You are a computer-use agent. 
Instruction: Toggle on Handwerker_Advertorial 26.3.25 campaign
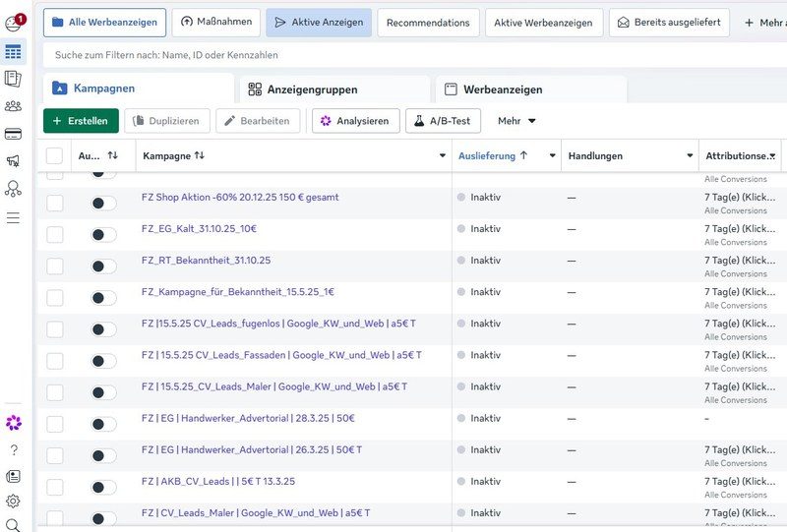point(104,455)
